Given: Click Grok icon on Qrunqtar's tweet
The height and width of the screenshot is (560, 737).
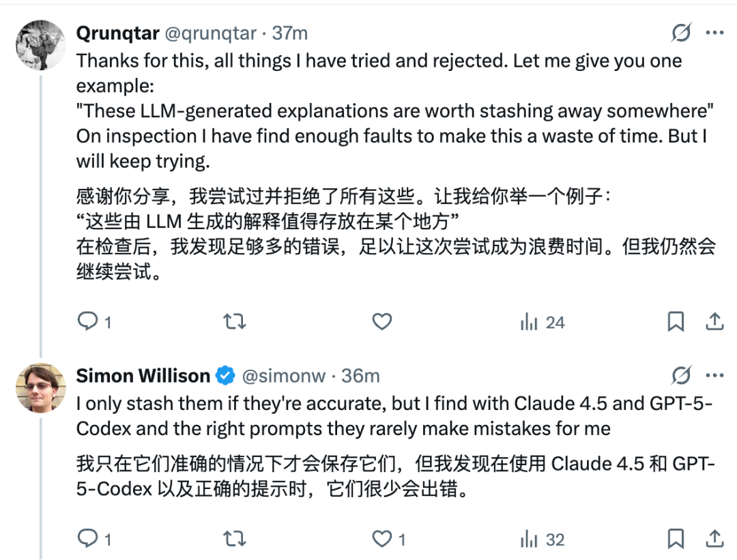Looking at the screenshot, I should 681,33.
